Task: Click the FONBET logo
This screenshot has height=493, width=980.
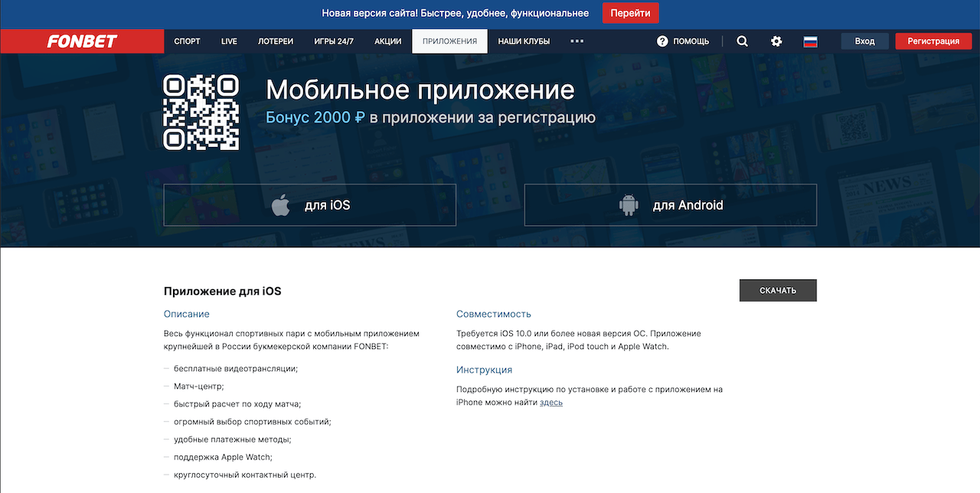Action: 82,41
